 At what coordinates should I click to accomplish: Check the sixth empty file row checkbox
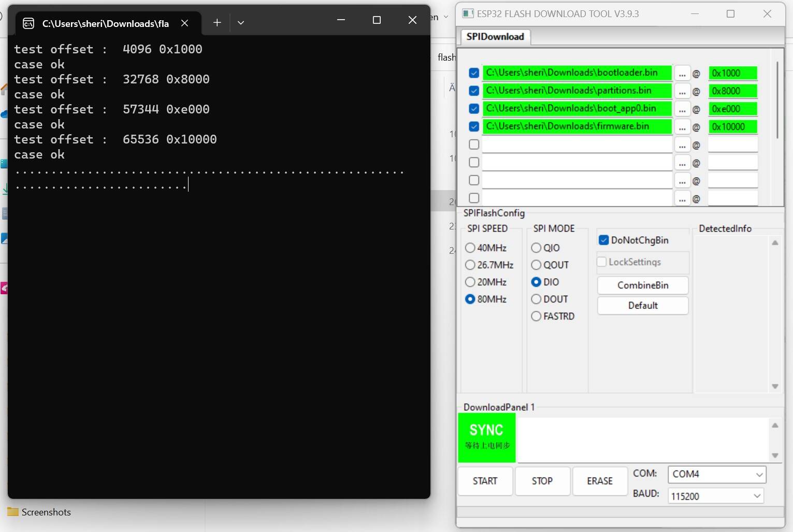[473, 162]
